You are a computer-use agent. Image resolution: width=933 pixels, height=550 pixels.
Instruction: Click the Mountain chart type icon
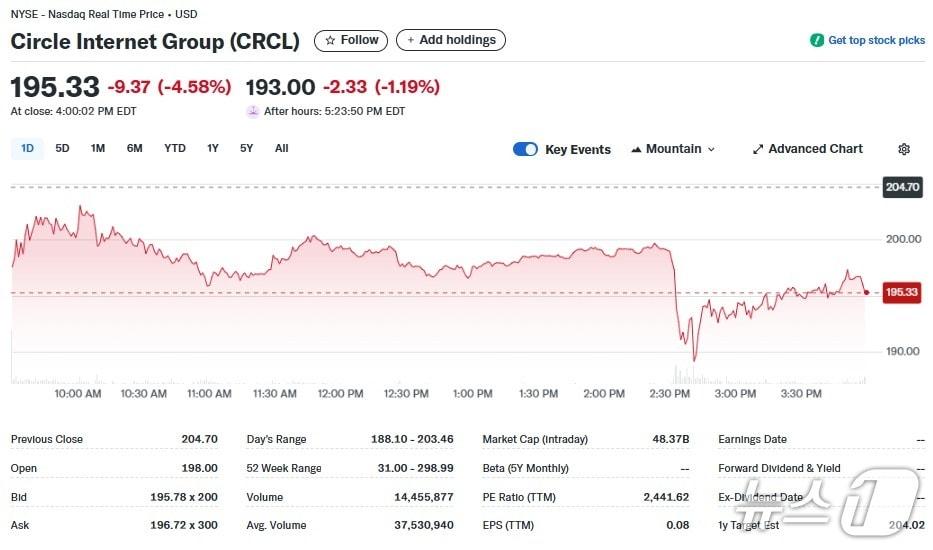click(x=636, y=149)
